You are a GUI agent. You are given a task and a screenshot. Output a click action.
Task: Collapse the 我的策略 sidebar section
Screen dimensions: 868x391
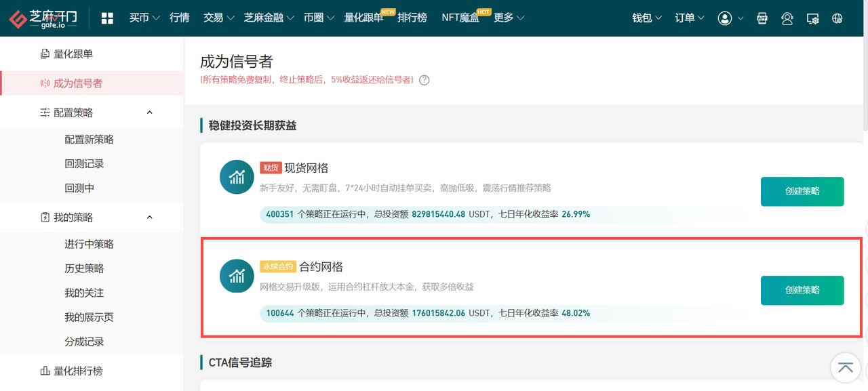150,218
